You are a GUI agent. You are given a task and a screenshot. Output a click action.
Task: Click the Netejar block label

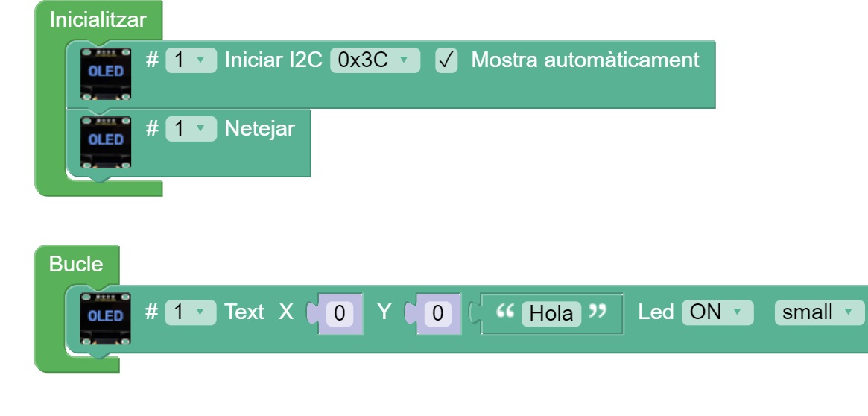pyautogui.click(x=260, y=129)
